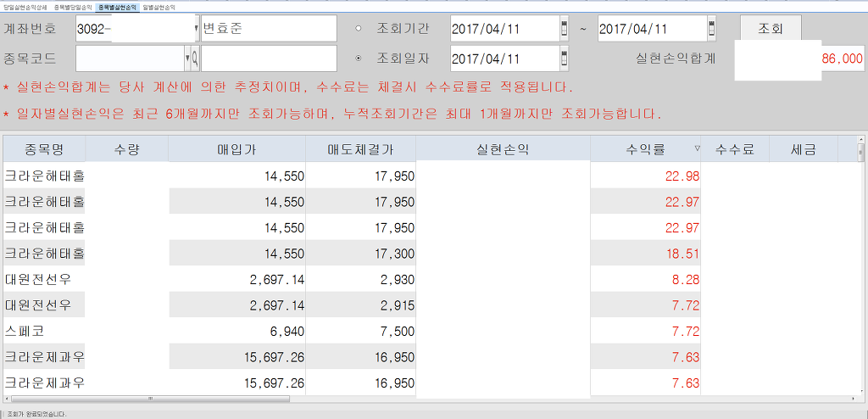The image size is (868, 419).
Task: Sort by 종목명 column header
Action: (44, 149)
